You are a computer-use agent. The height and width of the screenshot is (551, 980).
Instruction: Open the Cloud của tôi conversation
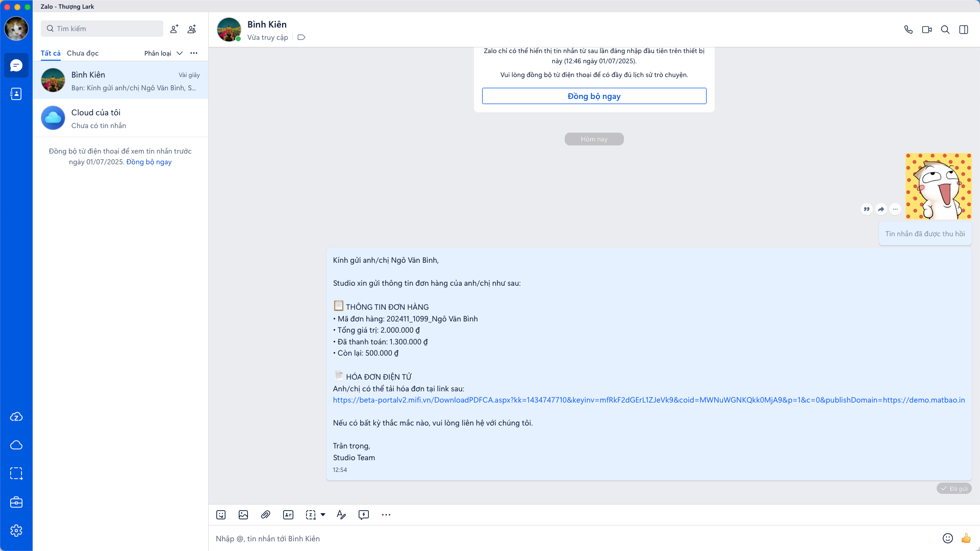pos(120,118)
